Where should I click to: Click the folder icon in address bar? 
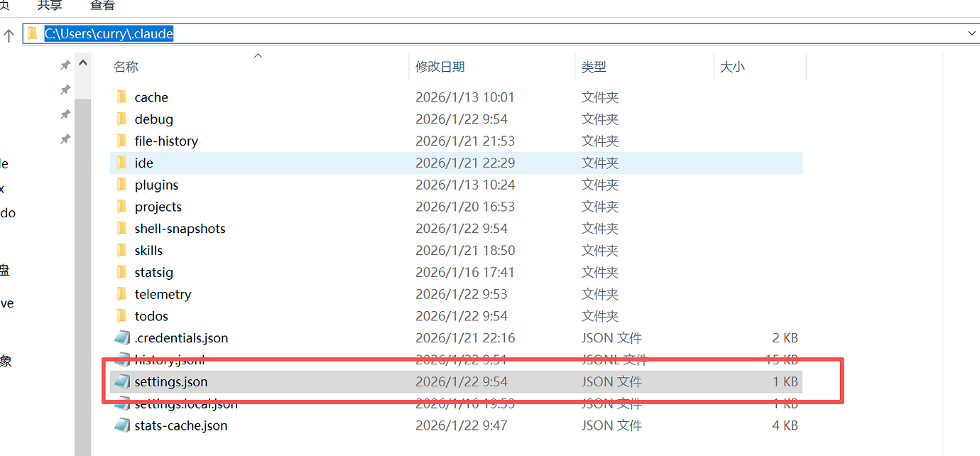pos(33,33)
